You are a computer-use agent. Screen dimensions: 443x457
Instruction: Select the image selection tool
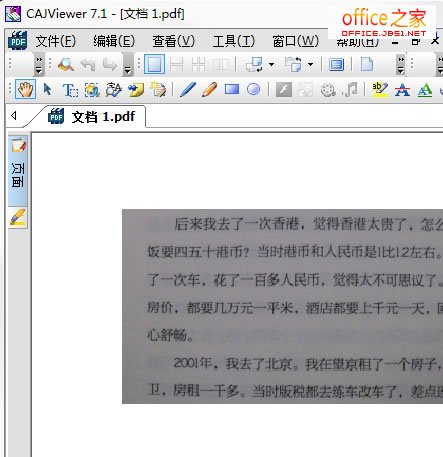coord(92,90)
